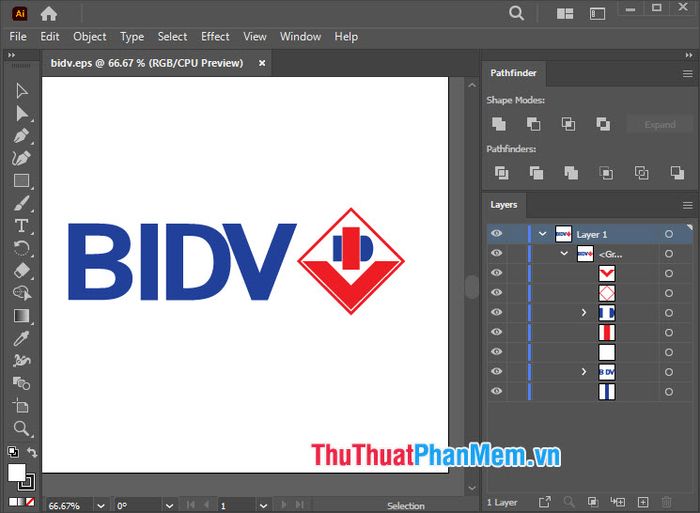Click the Home icon
This screenshot has height=513, width=700.
tap(49, 14)
